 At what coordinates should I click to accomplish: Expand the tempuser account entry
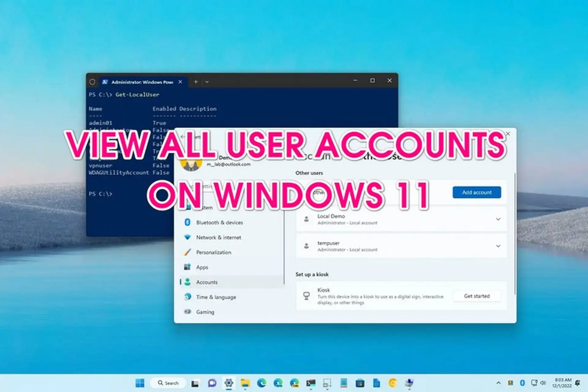click(x=498, y=246)
